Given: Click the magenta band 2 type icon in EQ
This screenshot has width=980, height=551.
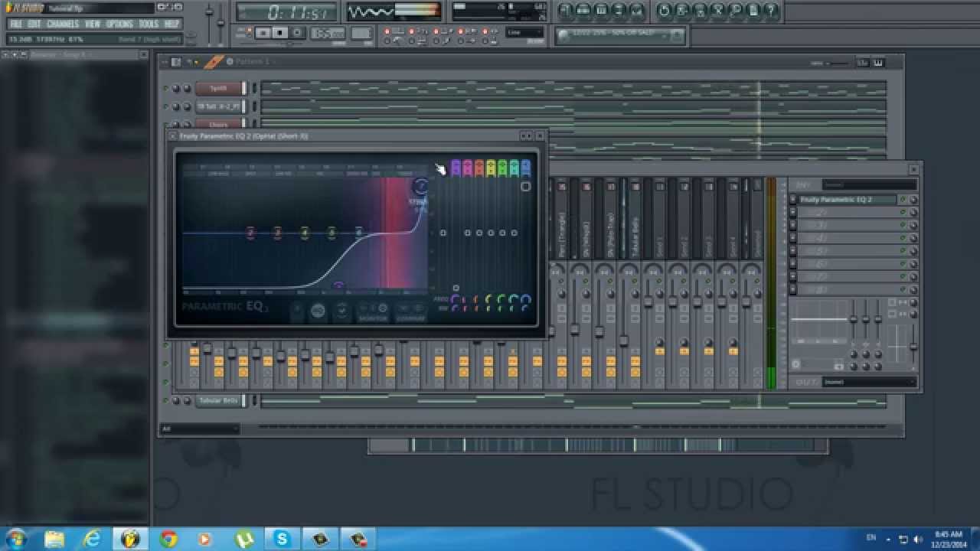Looking at the screenshot, I should click(468, 168).
